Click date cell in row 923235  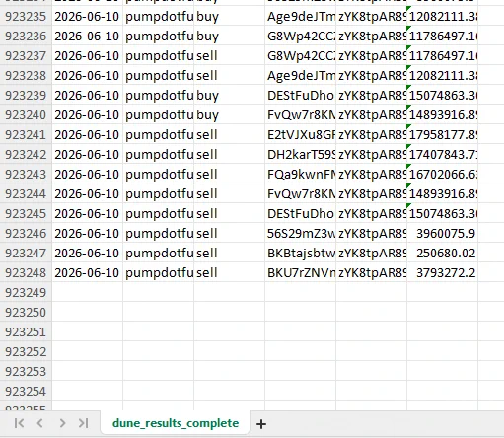point(87,16)
